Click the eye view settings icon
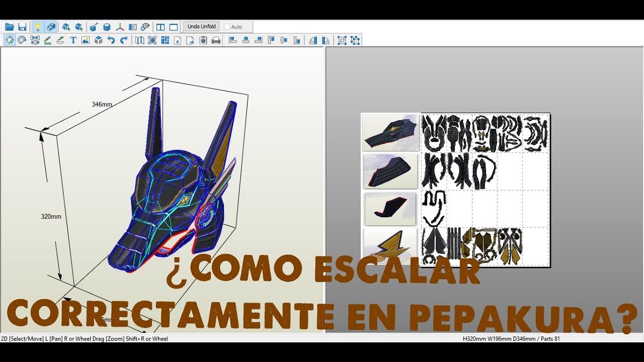The image size is (644, 362). (x=145, y=27)
